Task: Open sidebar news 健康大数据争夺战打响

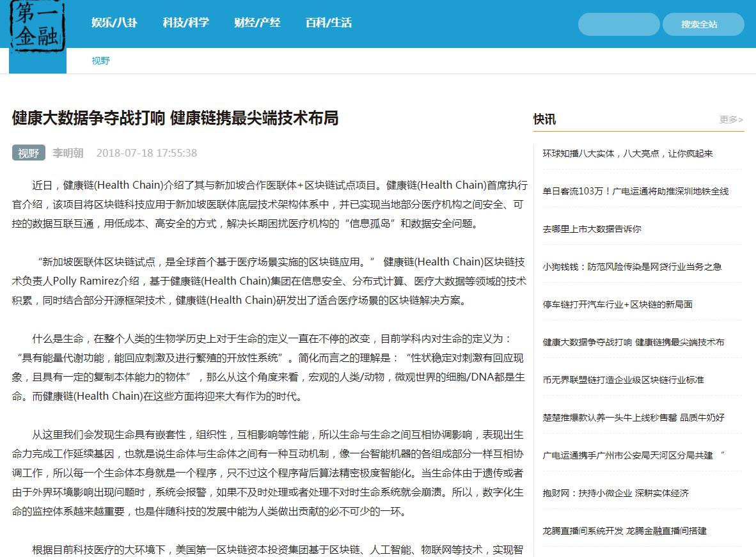Action: (633, 342)
